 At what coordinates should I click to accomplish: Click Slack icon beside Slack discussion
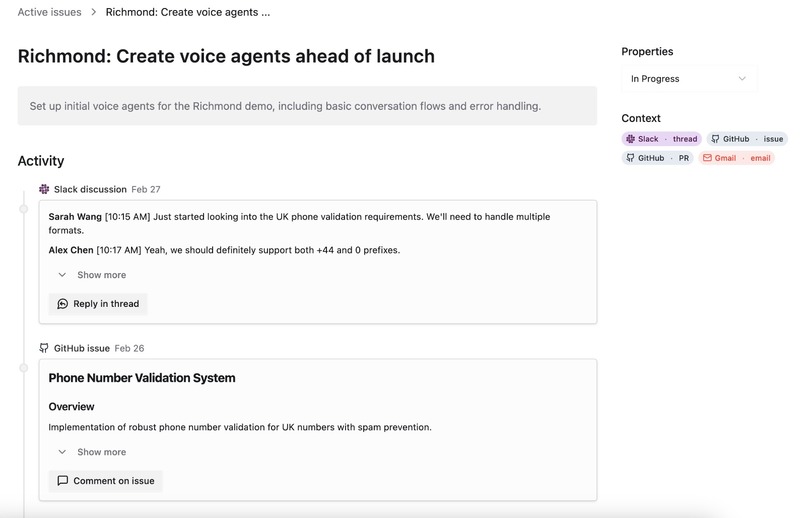point(44,189)
